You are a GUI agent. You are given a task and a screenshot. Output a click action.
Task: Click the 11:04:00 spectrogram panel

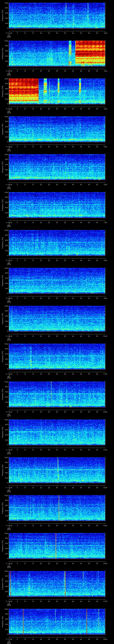pyautogui.click(x=57, y=129)
